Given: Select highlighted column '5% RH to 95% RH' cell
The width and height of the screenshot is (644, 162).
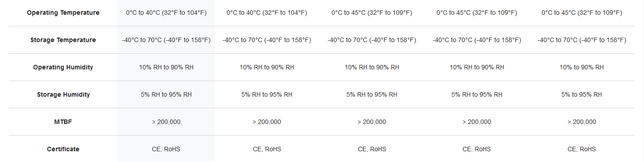Looking at the screenshot, I should point(166,94).
